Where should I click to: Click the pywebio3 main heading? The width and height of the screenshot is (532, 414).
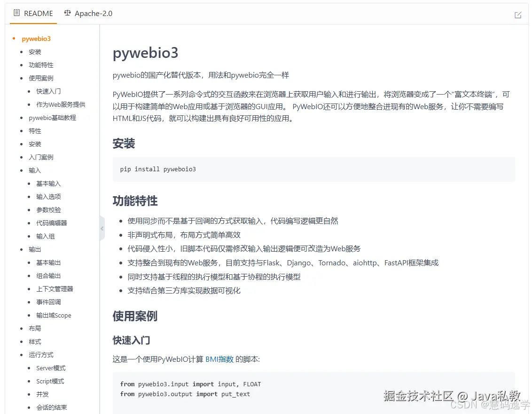[145, 53]
